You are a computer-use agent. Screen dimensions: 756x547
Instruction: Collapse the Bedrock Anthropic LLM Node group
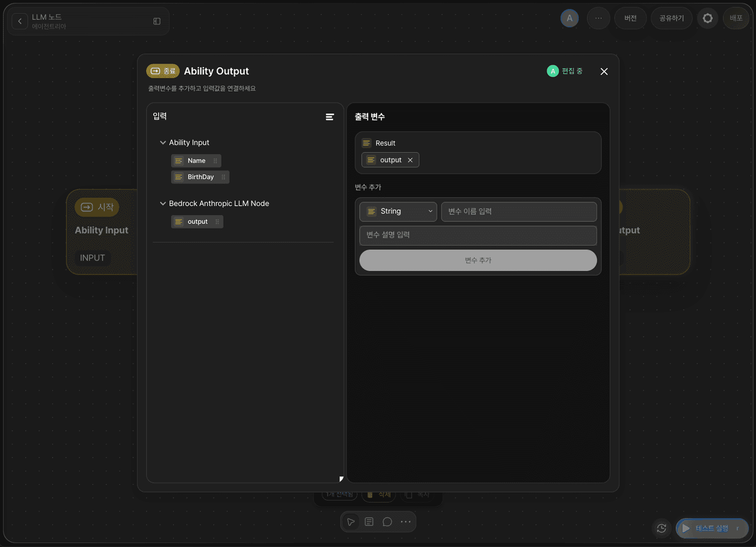tap(163, 203)
